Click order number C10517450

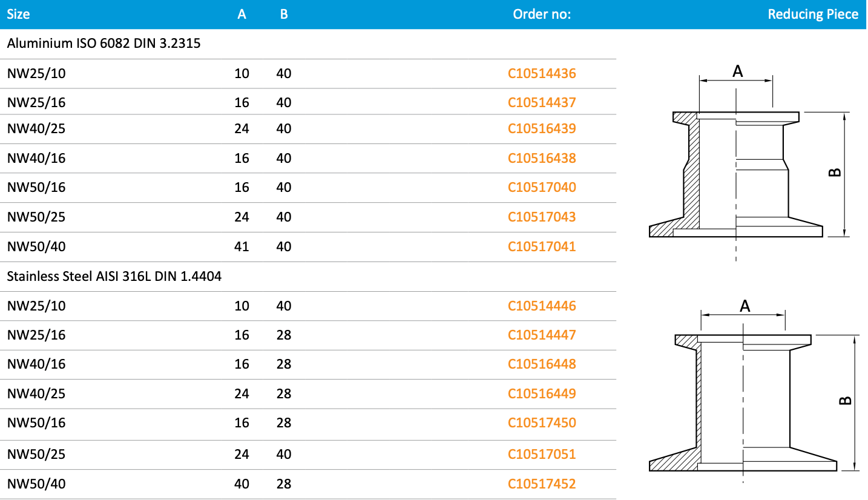[542, 423]
